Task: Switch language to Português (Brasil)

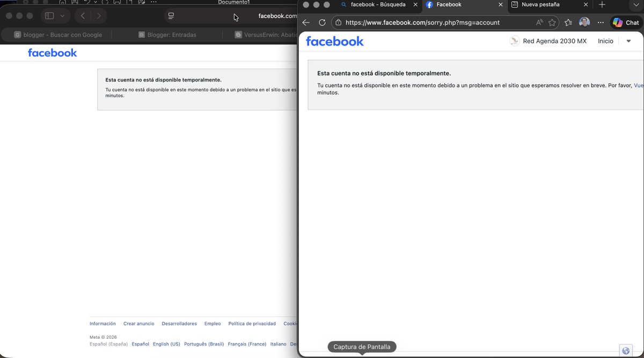Action: click(204, 344)
